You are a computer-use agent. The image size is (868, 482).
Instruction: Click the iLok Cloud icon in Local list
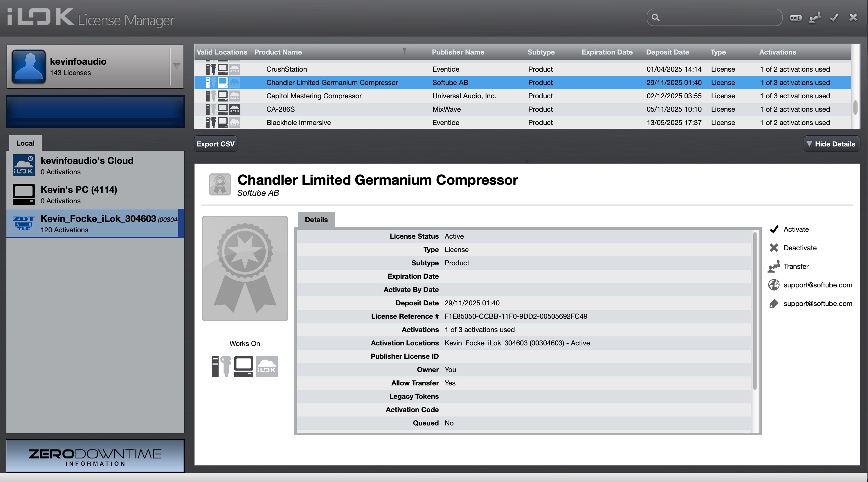(24, 166)
